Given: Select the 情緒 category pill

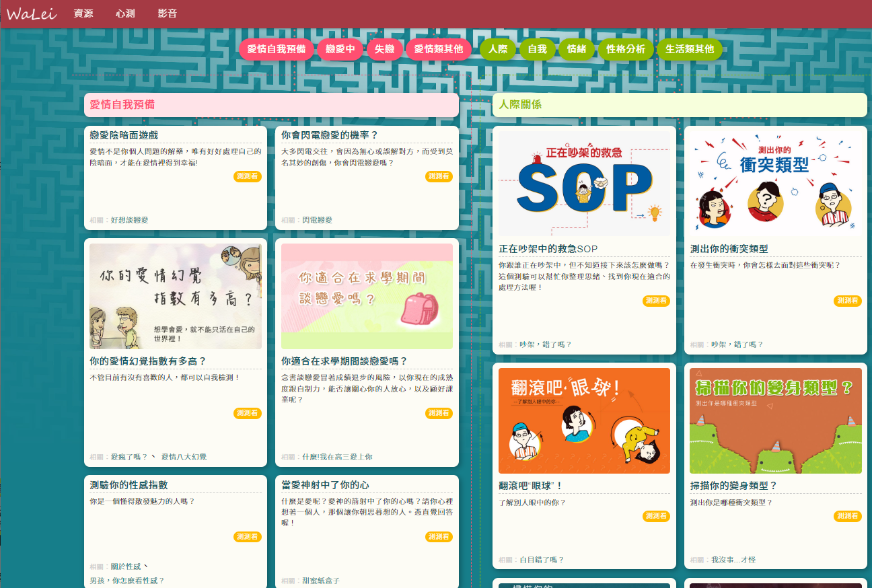Looking at the screenshot, I should [577, 49].
